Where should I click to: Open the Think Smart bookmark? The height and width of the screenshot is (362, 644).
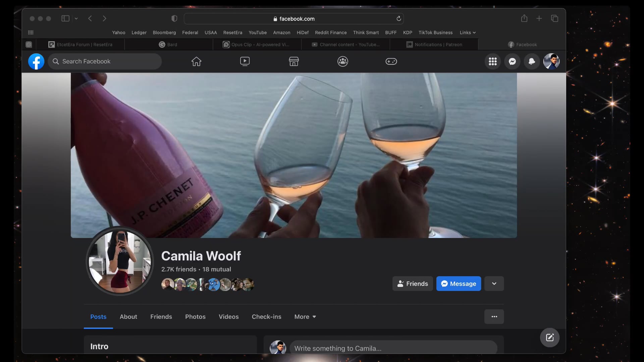point(366,33)
